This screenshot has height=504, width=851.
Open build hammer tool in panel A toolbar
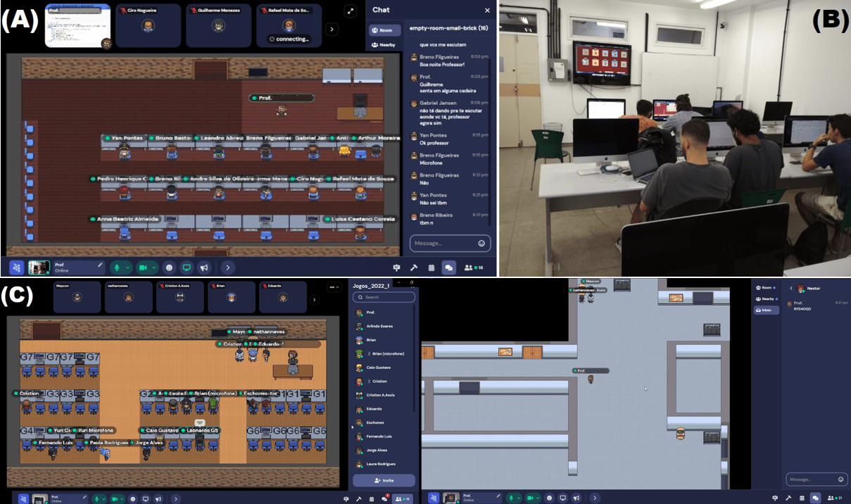coord(414,267)
